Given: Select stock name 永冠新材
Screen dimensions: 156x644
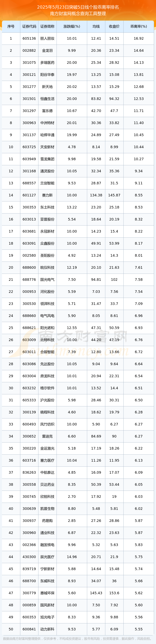Looking at the screenshot, I should tap(47, 232).
